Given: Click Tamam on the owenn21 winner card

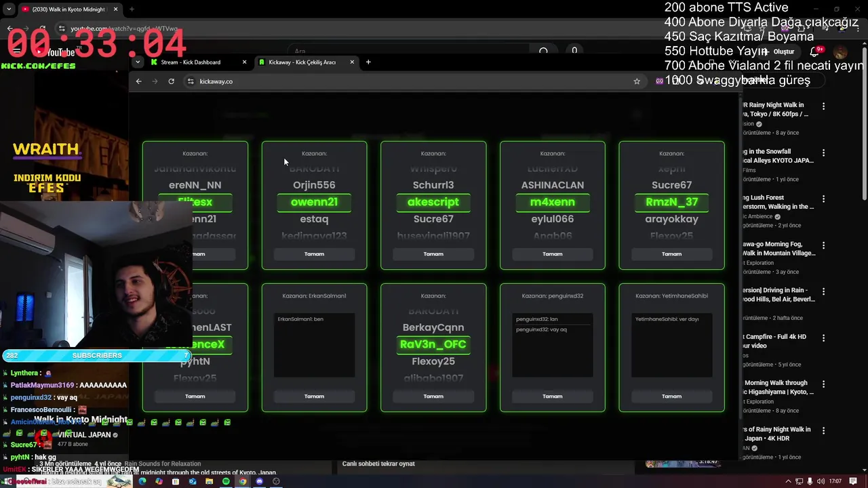Looking at the screenshot, I should [314, 254].
